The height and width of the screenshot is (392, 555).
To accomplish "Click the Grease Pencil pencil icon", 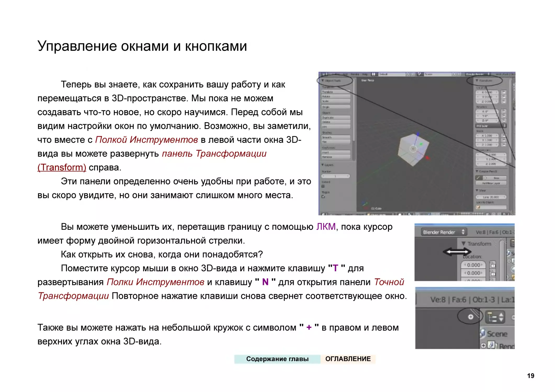I will (x=479, y=178).
